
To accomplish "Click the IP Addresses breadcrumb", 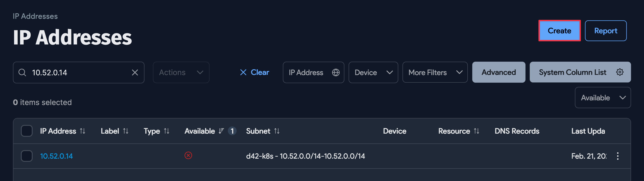I will [35, 16].
